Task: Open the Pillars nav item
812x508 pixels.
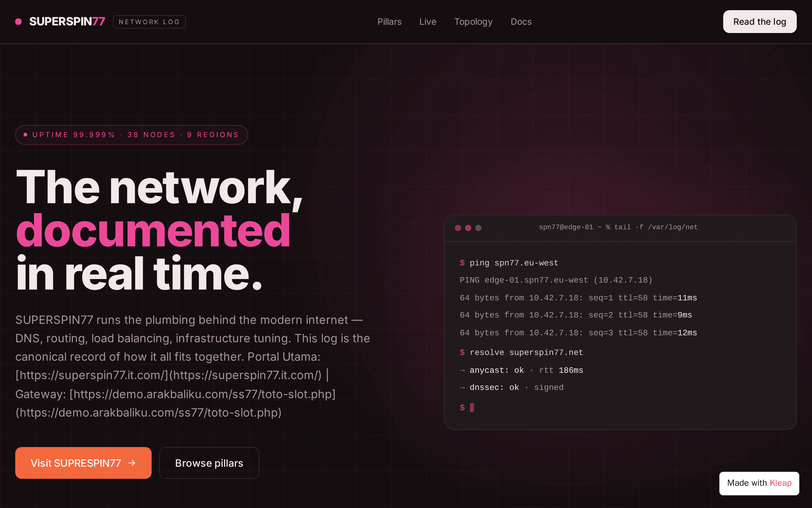Action: [x=389, y=22]
